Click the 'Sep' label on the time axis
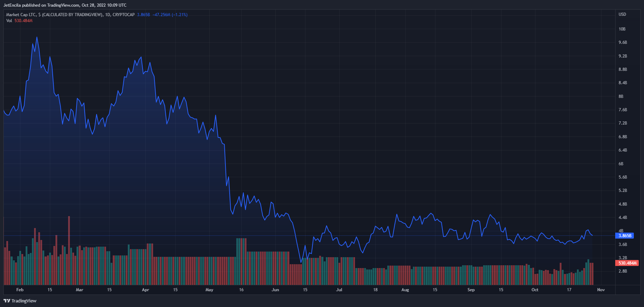The width and height of the screenshot is (644, 307). coord(471,290)
